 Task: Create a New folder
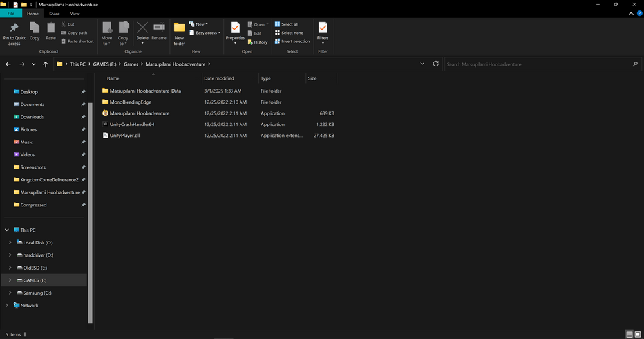point(179,33)
